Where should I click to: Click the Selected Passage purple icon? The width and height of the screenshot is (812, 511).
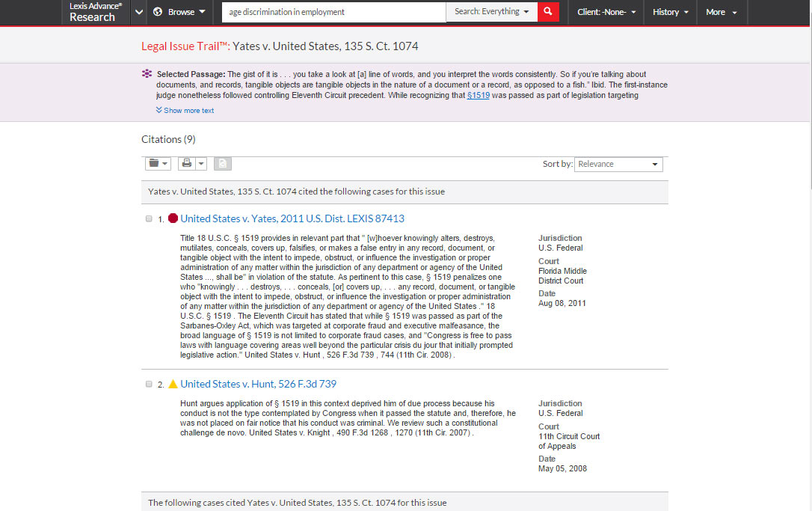(147, 74)
